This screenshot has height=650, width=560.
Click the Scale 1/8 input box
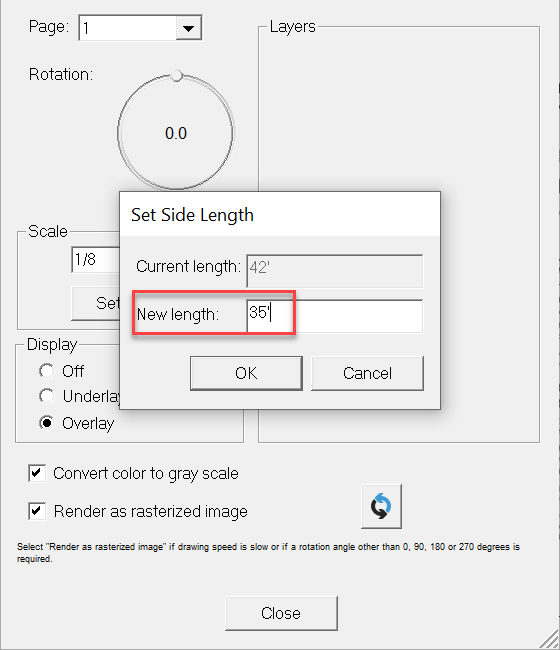click(x=96, y=260)
